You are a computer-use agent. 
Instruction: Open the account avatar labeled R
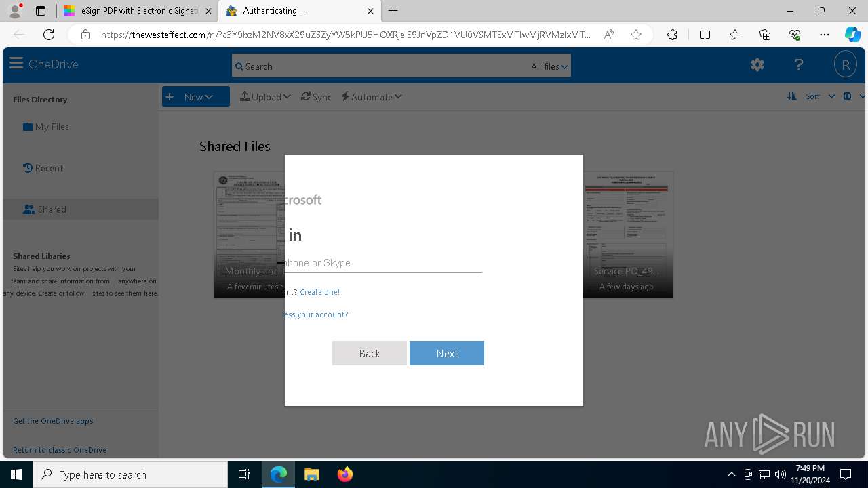(846, 65)
